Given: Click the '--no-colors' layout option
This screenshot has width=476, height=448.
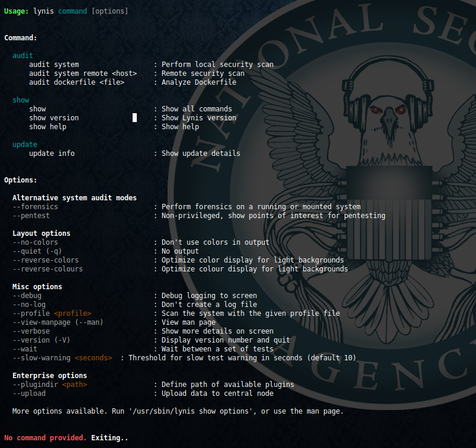Looking at the screenshot, I should pyautogui.click(x=35, y=242).
